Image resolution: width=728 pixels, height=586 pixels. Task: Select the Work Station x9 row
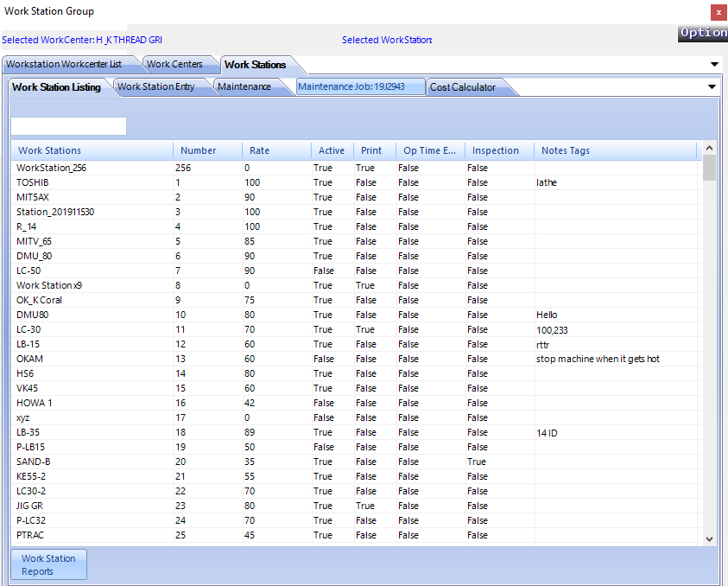pos(356,285)
